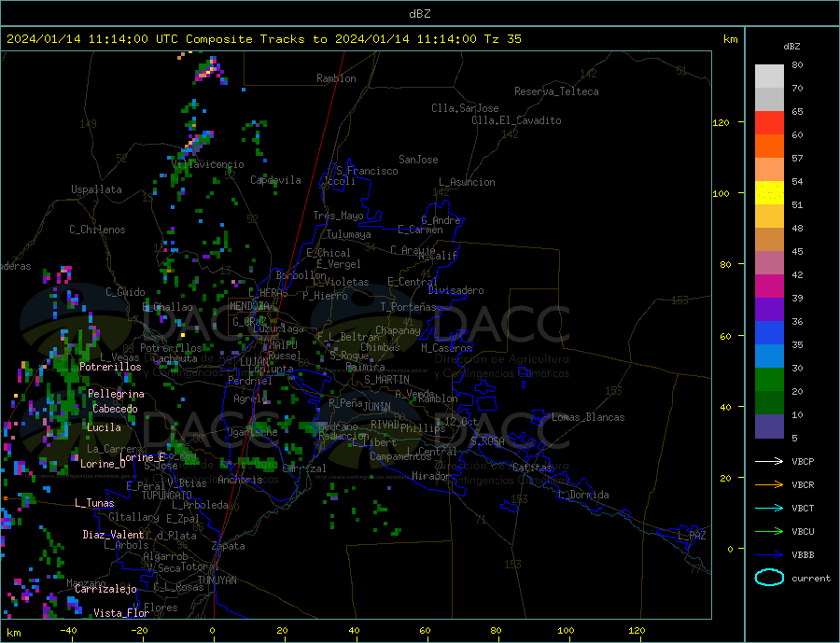Select the bright green 30-20 dBZ swatch

[769, 380]
